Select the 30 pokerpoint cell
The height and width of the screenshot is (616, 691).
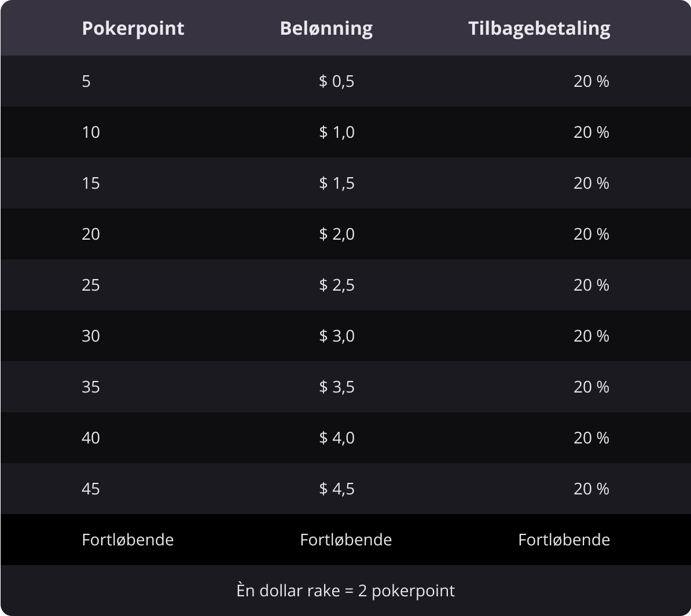(91, 336)
